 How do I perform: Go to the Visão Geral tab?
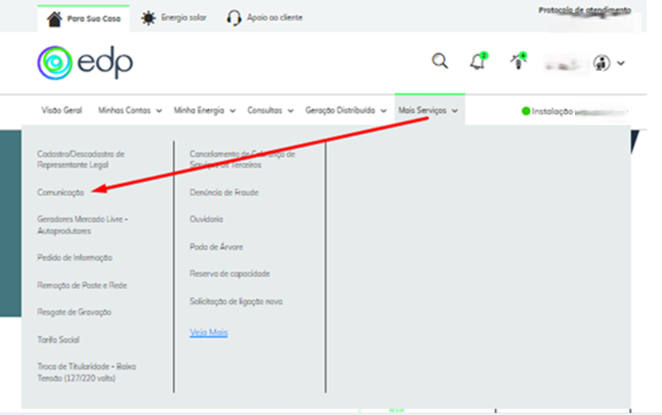coord(61,110)
